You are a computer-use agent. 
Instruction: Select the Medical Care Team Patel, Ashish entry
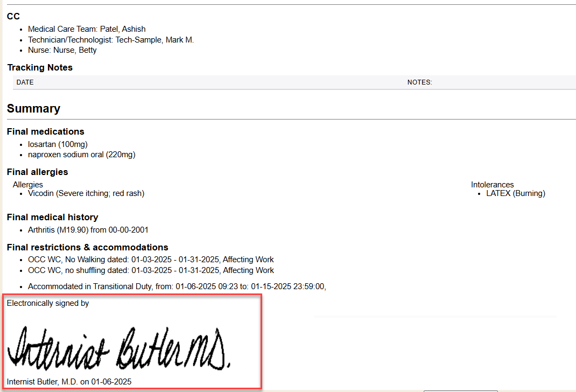point(87,29)
